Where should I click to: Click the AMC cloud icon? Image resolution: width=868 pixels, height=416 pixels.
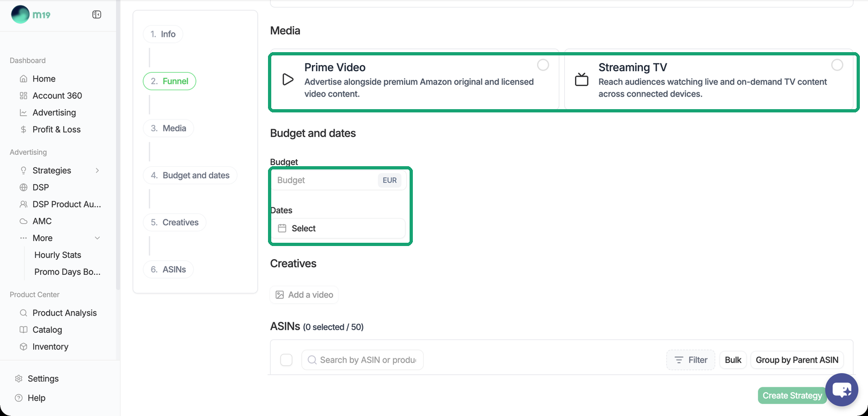pos(23,221)
